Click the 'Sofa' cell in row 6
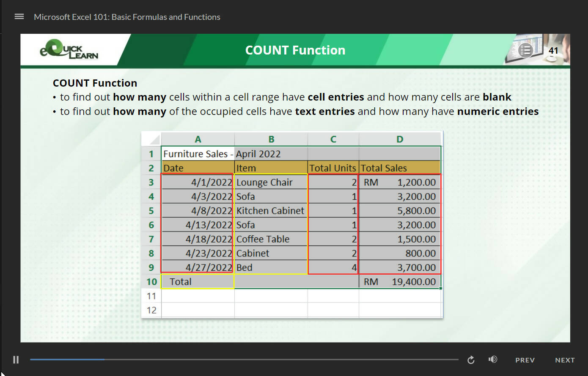The image size is (588, 376). click(271, 225)
